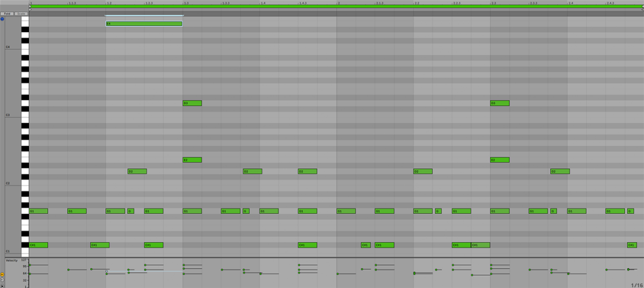Click the C3 piano key label
The image size is (644, 288).
8,115
